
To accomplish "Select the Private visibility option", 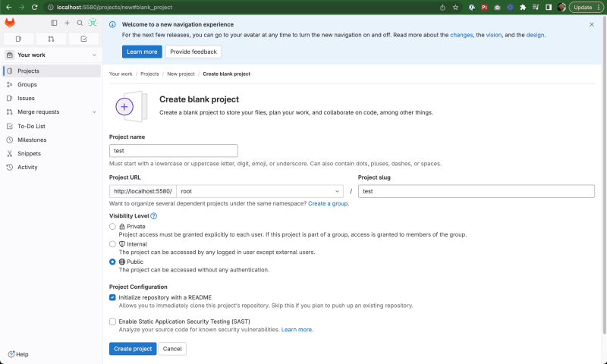I will tap(112, 226).
